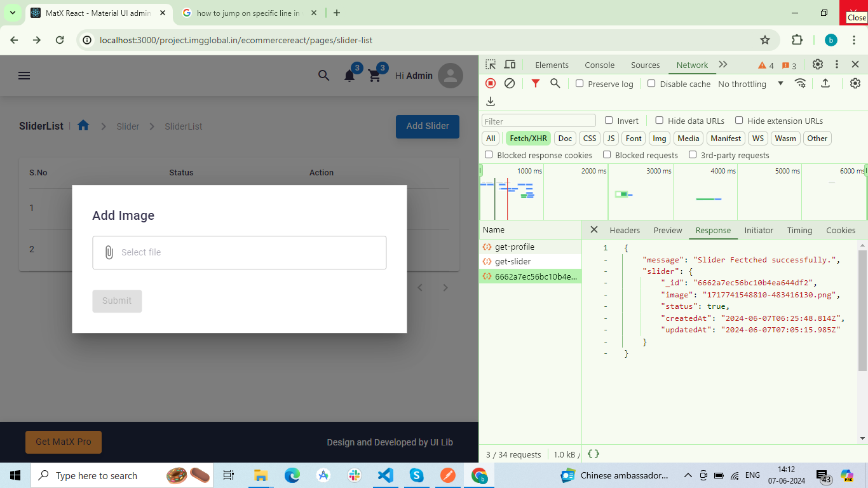Switch to the Console tab
The height and width of the screenshot is (488, 868).
(599, 65)
